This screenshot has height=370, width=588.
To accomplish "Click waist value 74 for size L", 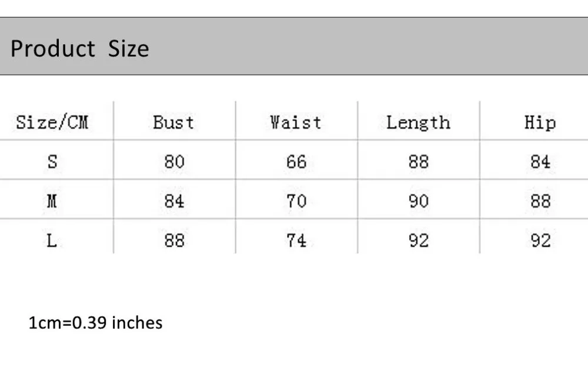I will pyautogui.click(x=296, y=241).
